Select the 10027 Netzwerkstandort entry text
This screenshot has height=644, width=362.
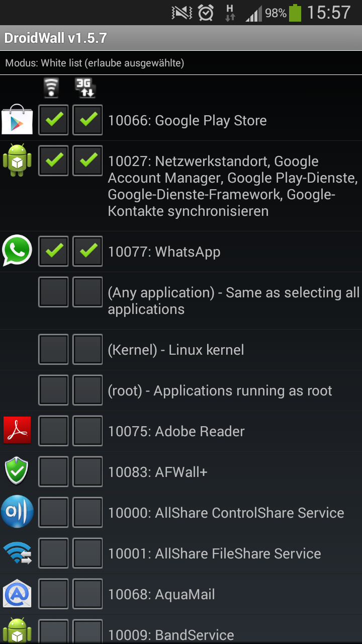point(233,186)
